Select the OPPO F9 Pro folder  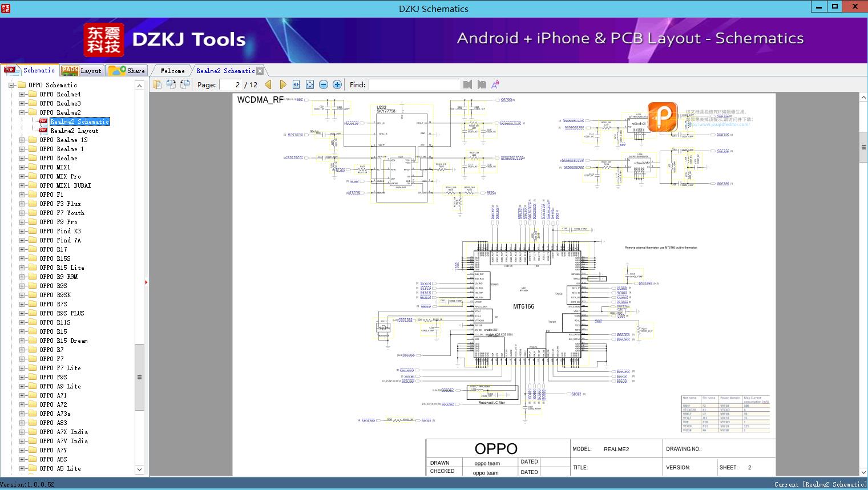point(58,222)
